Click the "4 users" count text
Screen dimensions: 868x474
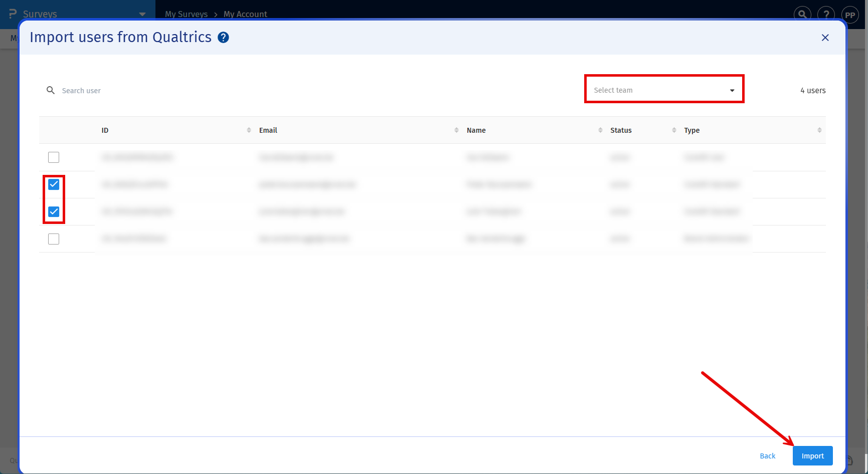tap(813, 91)
